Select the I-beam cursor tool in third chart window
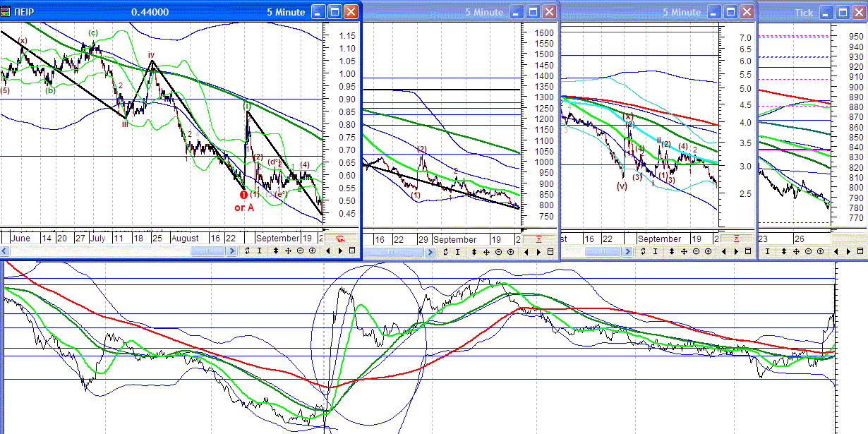Image resolution: width=868 pixels, height=434 pixels. (655, 251)
